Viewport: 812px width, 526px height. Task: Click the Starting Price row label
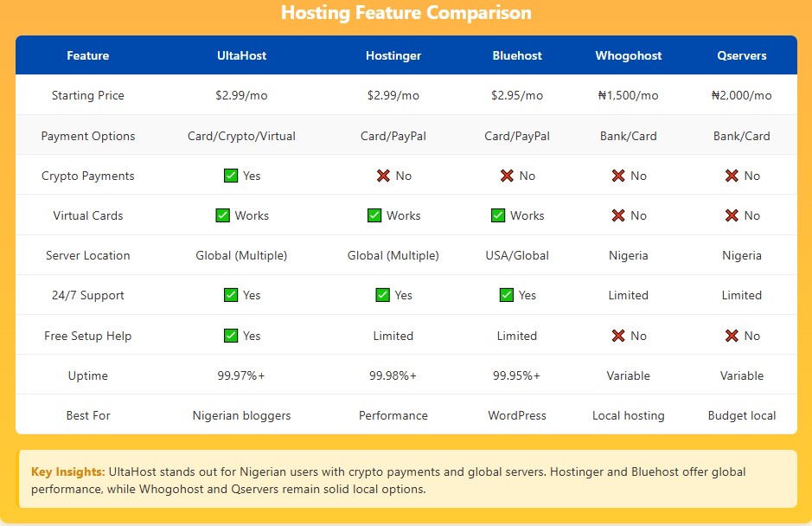point(88,95)
